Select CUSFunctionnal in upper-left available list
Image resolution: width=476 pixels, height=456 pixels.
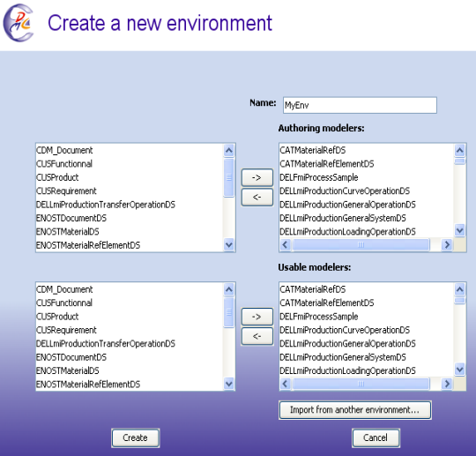[64, 164]
